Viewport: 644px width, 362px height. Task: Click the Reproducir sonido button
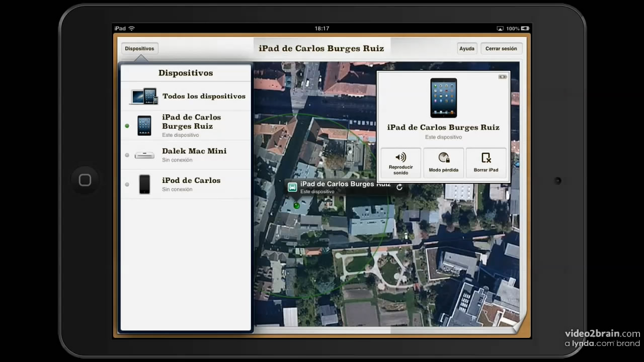401,163
